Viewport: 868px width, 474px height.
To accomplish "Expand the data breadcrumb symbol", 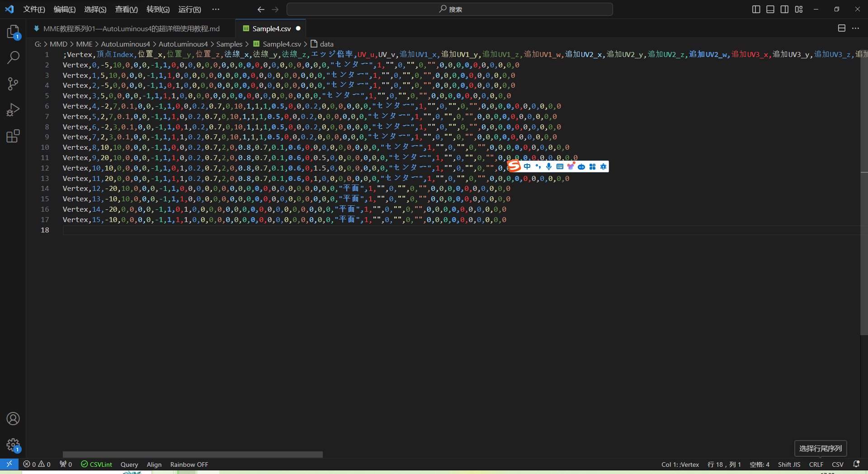I will tap(322, 44).
